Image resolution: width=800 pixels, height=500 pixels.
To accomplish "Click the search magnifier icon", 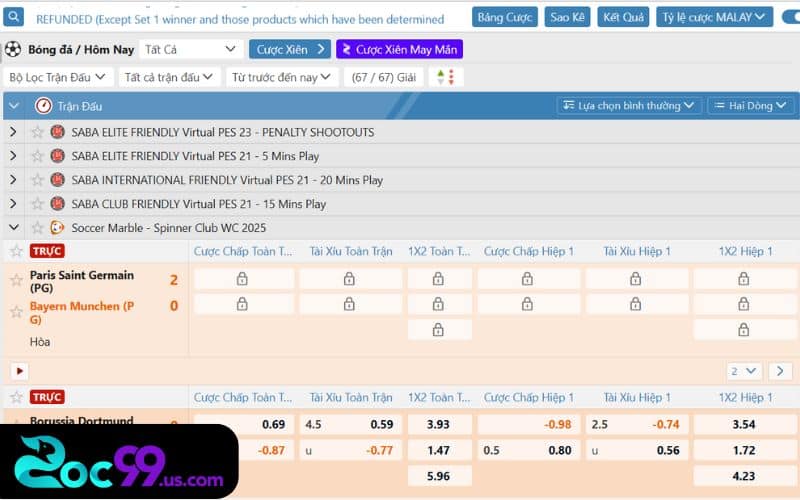I will [x=14, y=17].
